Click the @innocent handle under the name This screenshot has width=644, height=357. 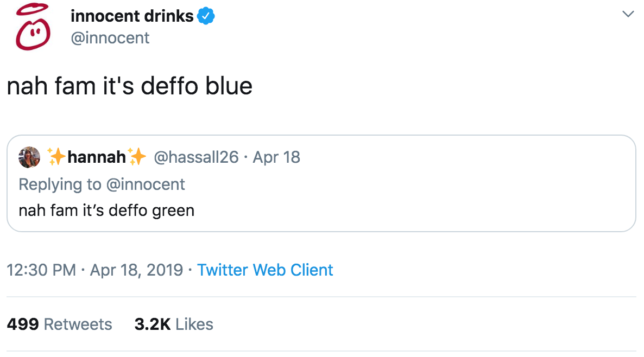(x=110, y=38)
